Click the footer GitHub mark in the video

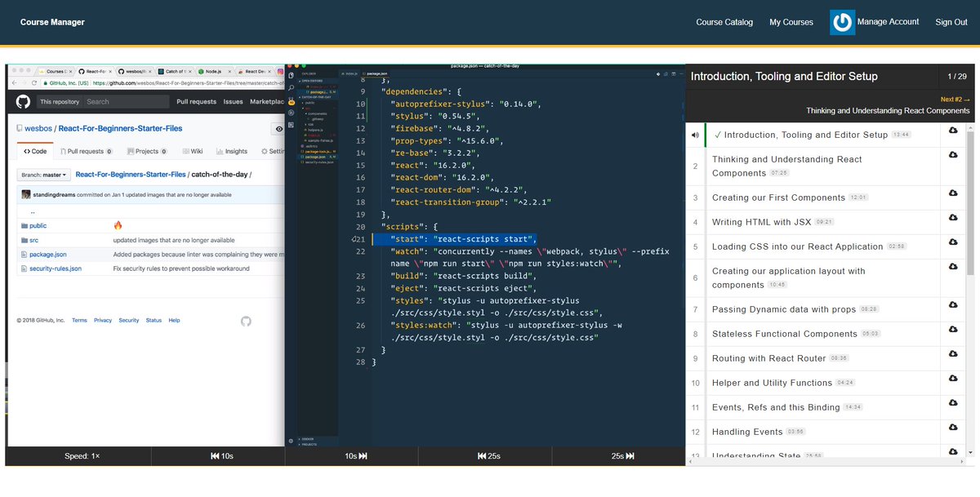[246, 322]
